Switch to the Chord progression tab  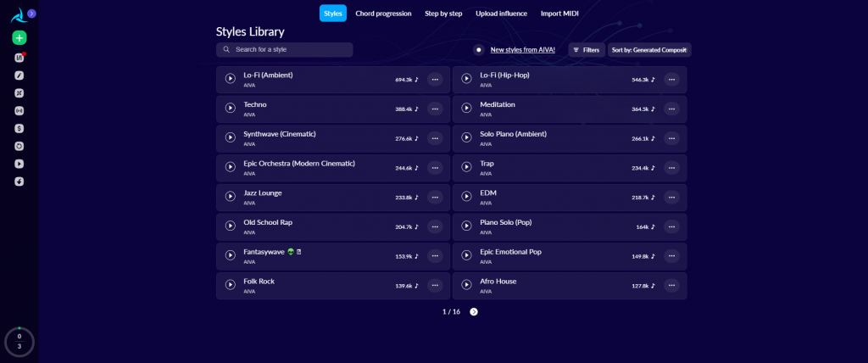coord(383,14)
